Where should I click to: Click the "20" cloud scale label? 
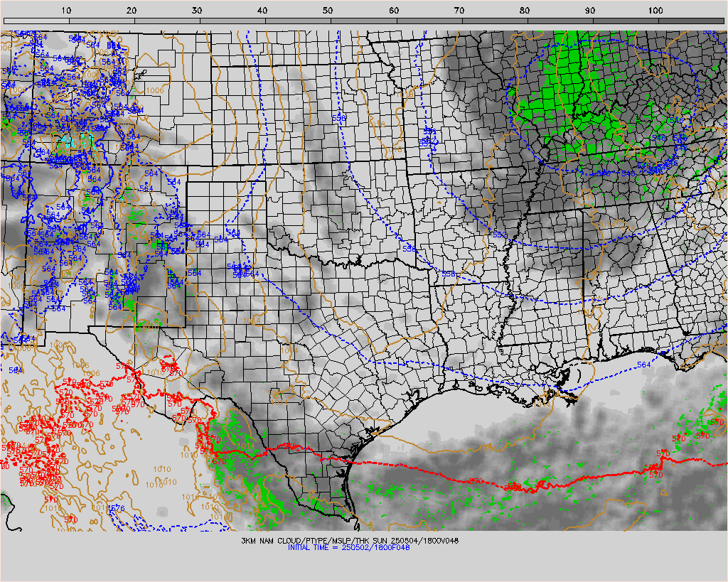(x=132, y=10)
